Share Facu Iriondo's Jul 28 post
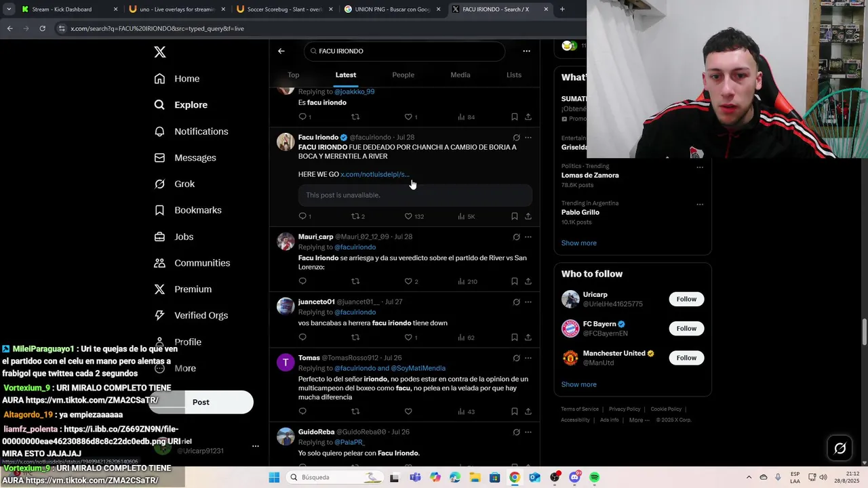 [x=528, y=216]
